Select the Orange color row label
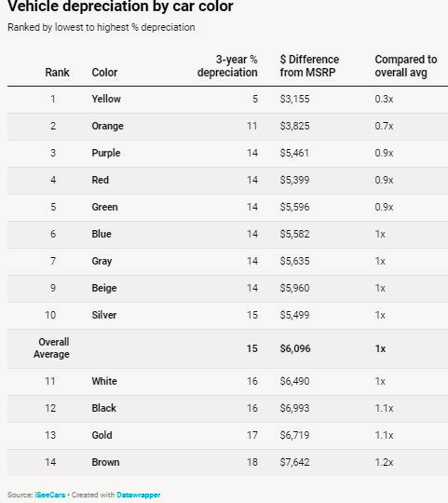 pyautogui.click(x=107, y=126)
